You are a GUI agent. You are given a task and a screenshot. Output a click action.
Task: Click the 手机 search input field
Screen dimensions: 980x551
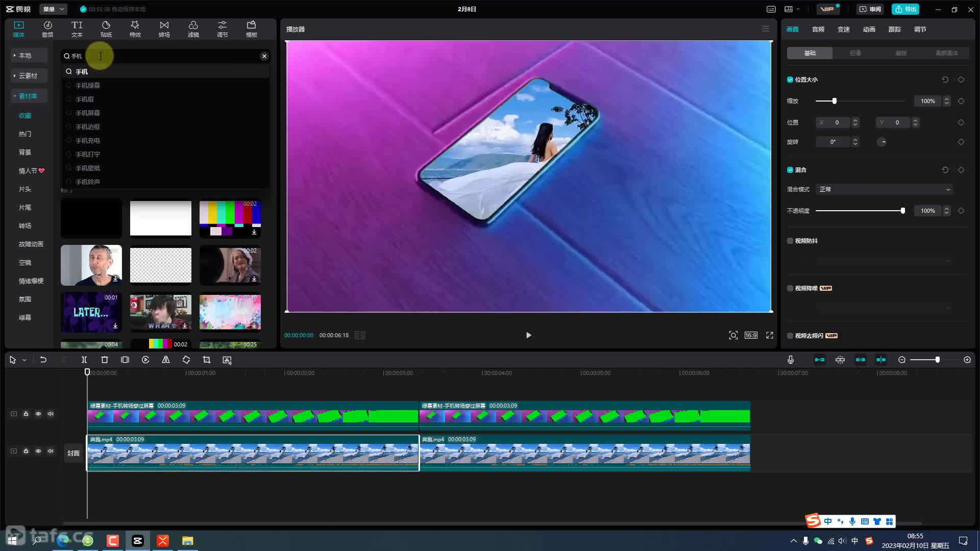[166, 56]
